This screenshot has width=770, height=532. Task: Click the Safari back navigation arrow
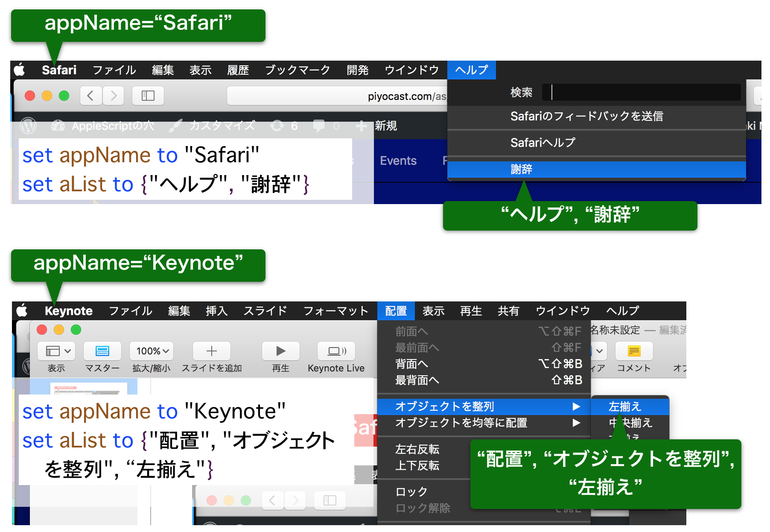tap(90, 96)
